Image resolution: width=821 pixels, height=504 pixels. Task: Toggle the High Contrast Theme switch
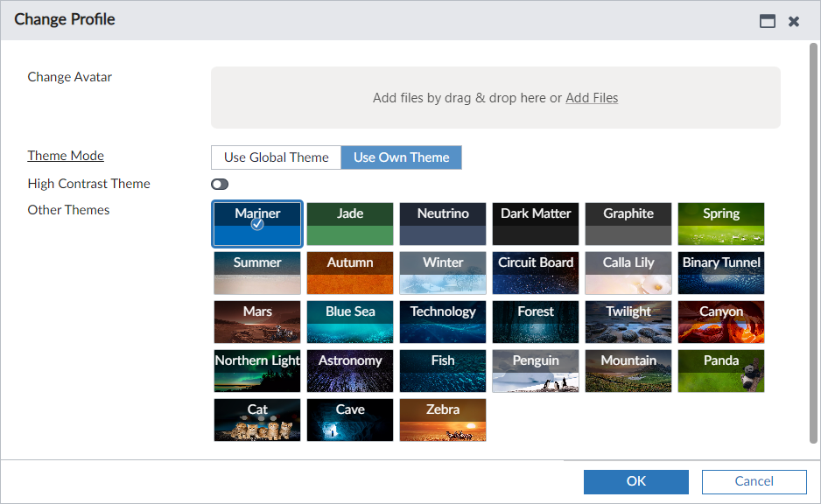pos(219,184)
